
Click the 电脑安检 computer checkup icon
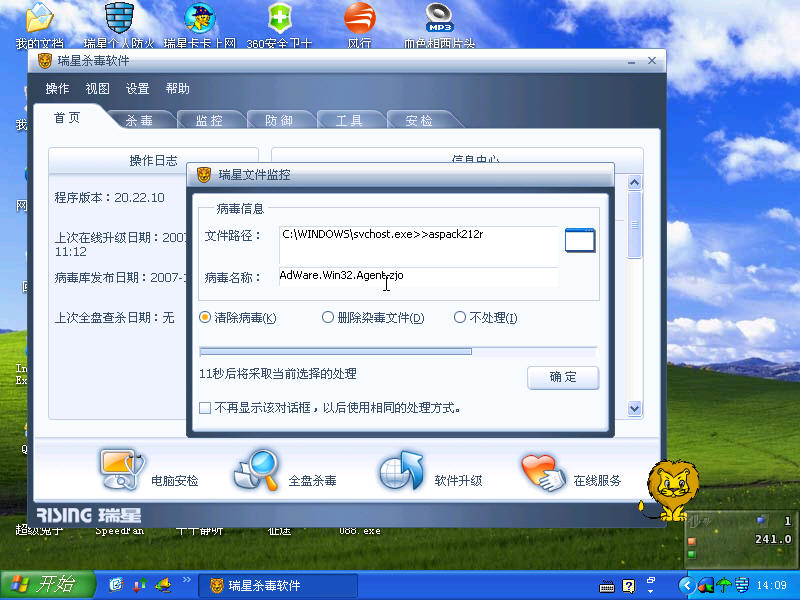pos(122,470)
